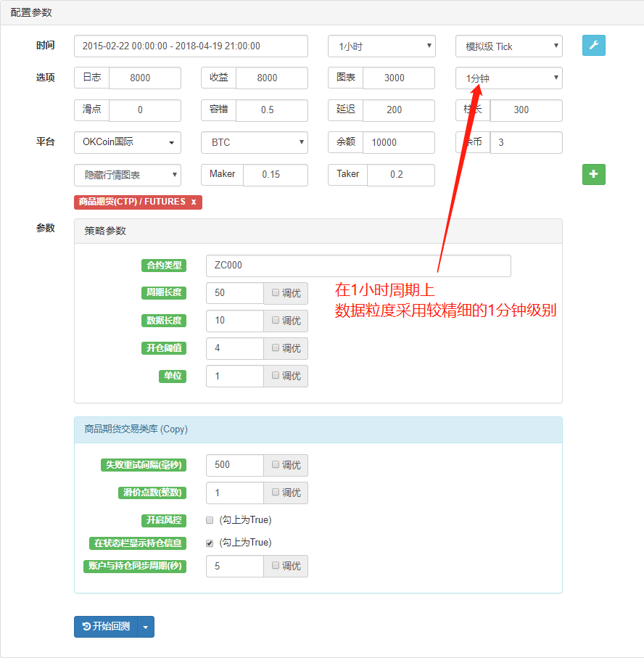Screen dimensions: 644x658
Task: Uncheck 在状态栏显示持仓信息 option
Action: pos(209,543)
